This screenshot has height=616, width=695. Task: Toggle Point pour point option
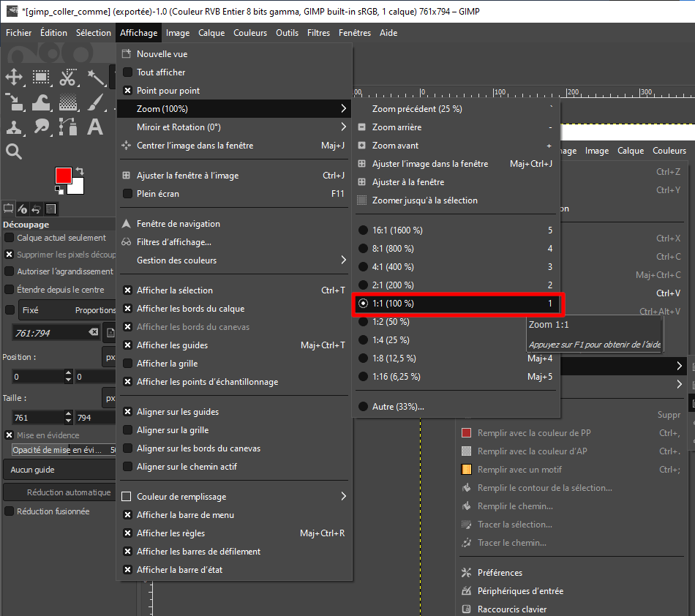(x=128, y=91)
